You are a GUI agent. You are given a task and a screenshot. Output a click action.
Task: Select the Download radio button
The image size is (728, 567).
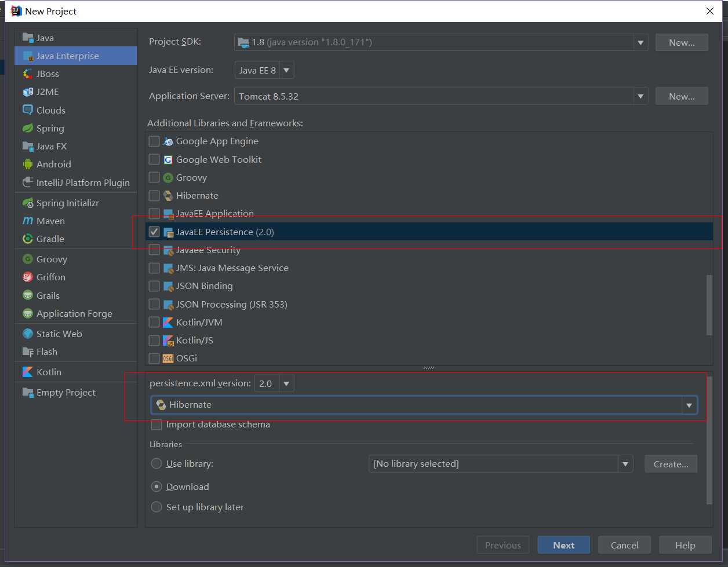156,486
